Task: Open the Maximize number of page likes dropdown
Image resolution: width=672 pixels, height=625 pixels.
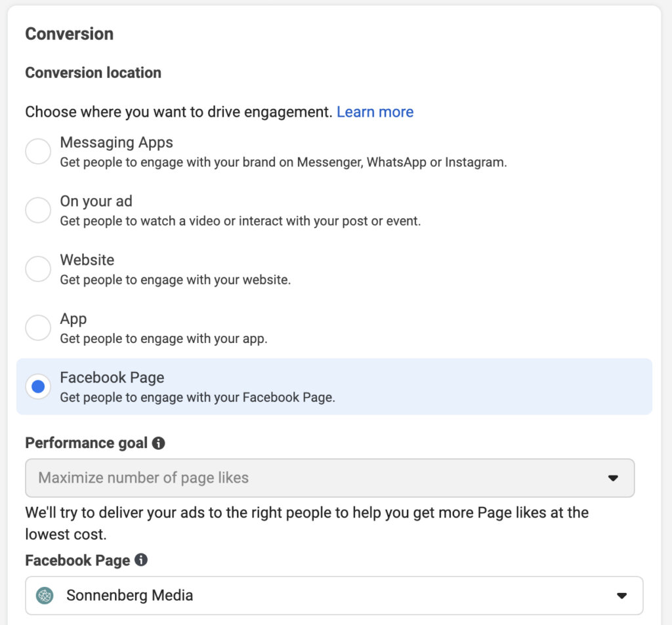Action: pos(330,478)
